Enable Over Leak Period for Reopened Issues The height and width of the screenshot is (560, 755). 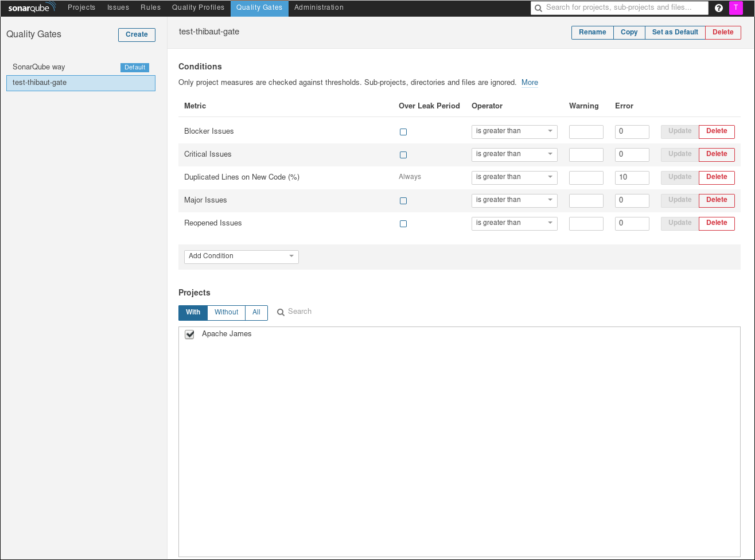[403, 224]
